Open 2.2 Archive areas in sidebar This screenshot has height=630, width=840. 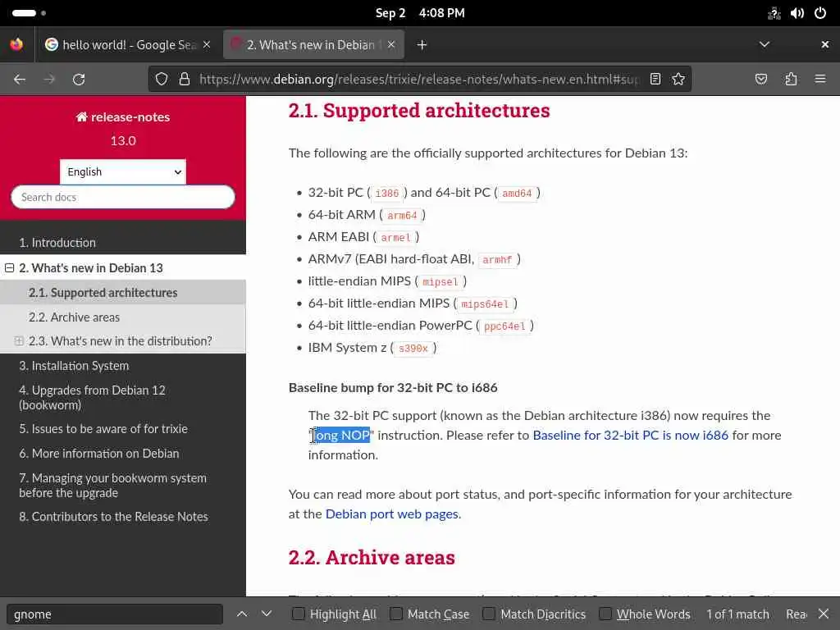click(x=74, y=317)
